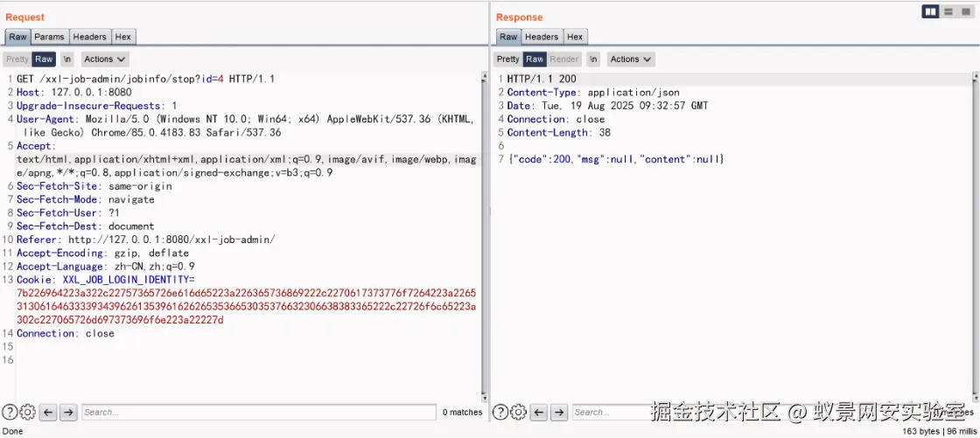This screenshot has width=980, height=438.
Task: Click the GET /xxl-job-admin/jobinfo/stop request line
Action: (x=145, y=80)
